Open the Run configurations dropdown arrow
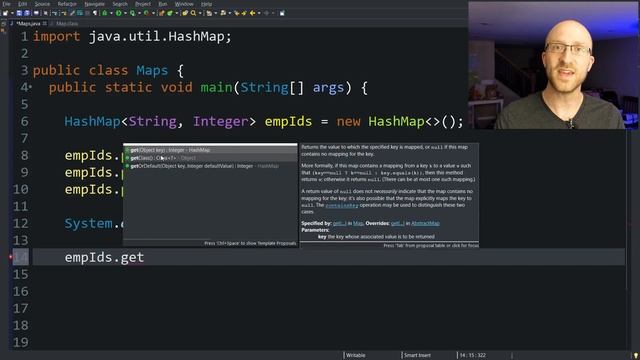The width and height of the screenshot is (640, 360). pyautogui.click(x=125, y=13)
